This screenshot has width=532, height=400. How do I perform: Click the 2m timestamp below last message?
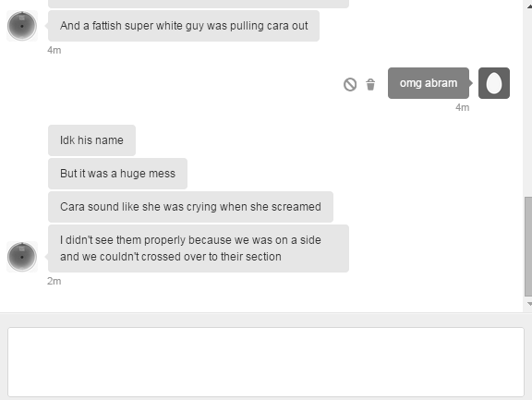[x=54, y=281]
